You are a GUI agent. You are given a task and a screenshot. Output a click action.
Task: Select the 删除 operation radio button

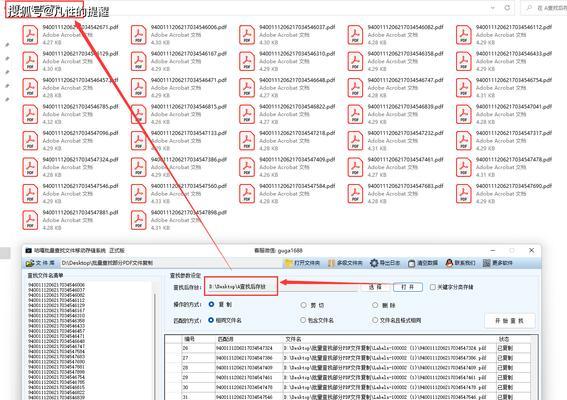pos(375,305)
